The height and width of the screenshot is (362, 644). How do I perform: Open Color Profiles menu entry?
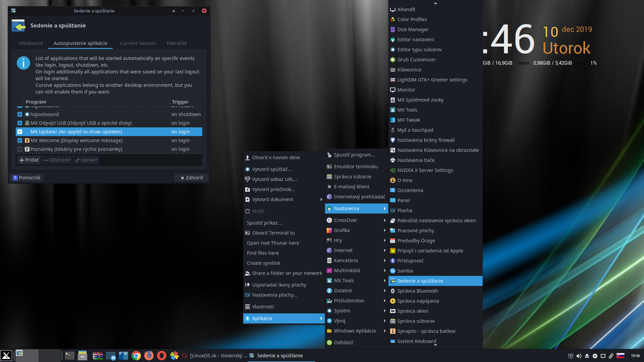tap(435, 19)
